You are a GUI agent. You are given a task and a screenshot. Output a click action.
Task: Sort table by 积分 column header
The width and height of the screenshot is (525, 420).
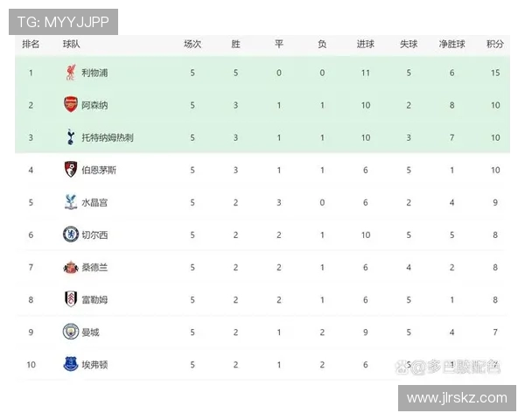494,44
